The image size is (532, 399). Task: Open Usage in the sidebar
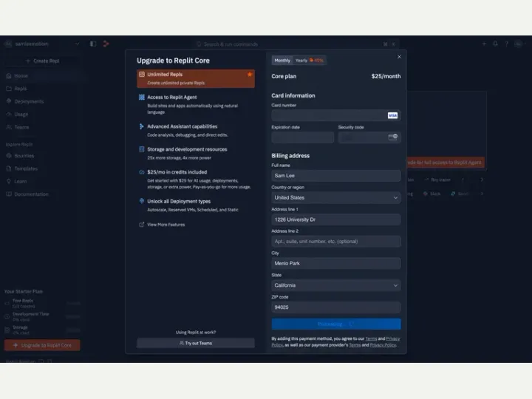coord(42,115)
